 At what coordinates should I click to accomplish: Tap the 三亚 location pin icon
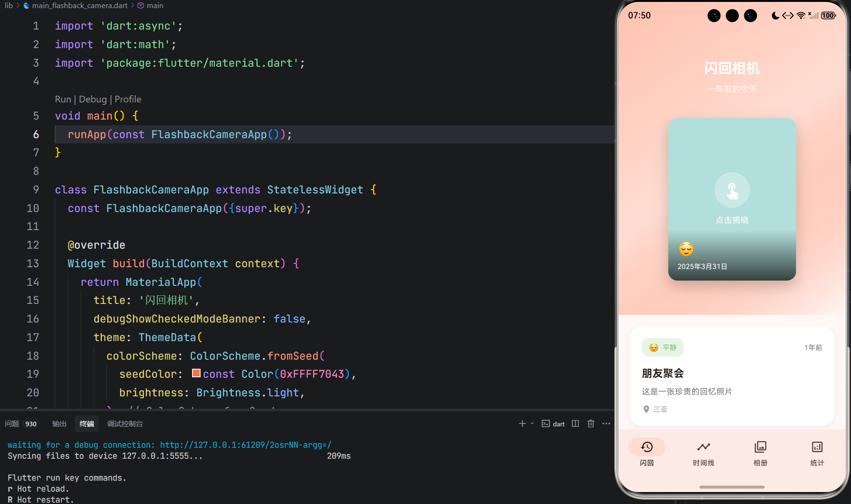(x=646, y=409)
